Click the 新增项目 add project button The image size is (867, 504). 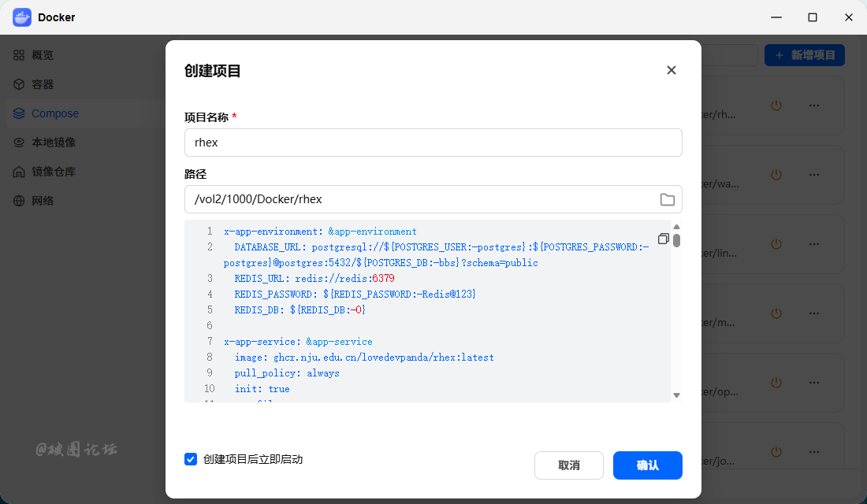[x=805, y=55]
